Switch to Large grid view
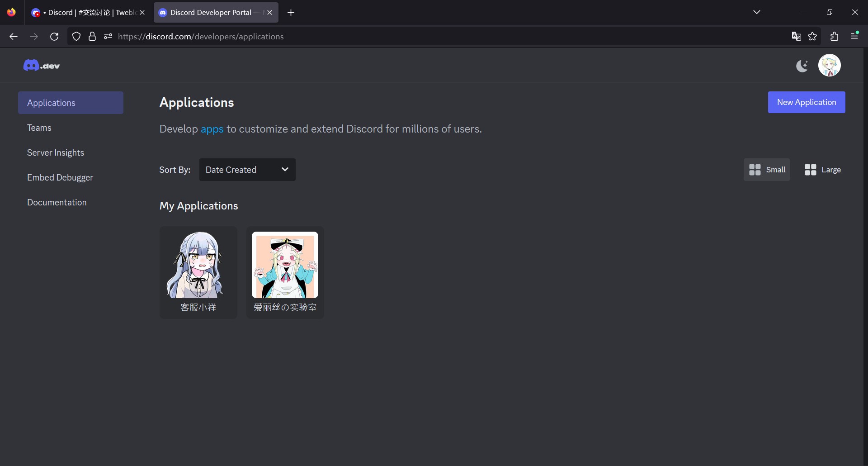868x466 pixels. click(x=822, y=170)
